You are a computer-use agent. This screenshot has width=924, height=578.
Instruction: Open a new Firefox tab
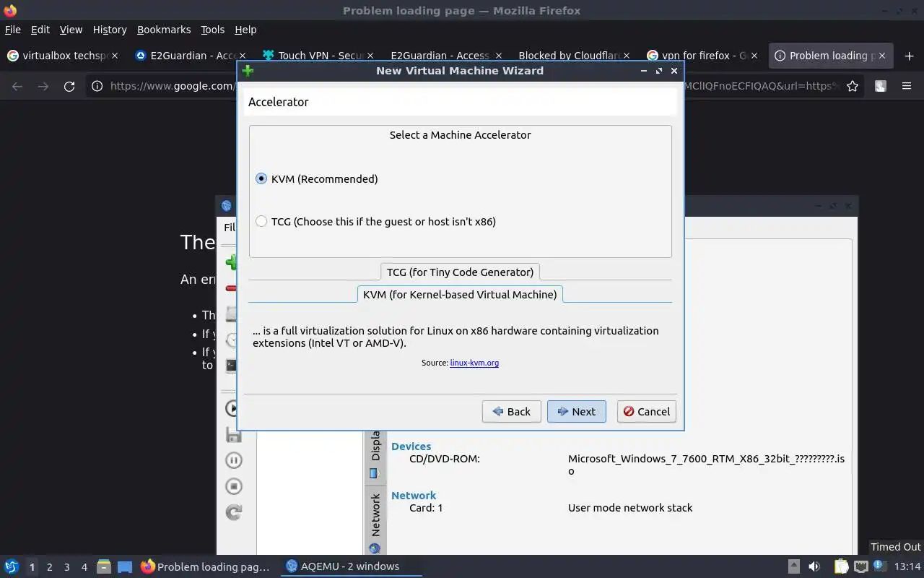[909, 56]
